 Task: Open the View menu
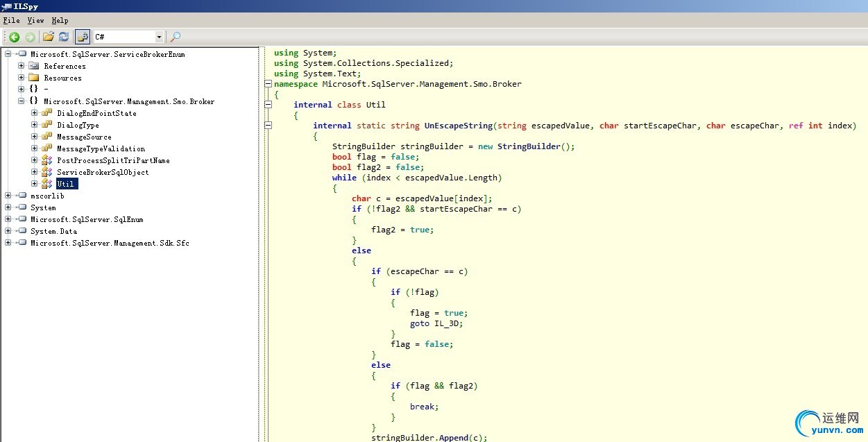point(35,21)
